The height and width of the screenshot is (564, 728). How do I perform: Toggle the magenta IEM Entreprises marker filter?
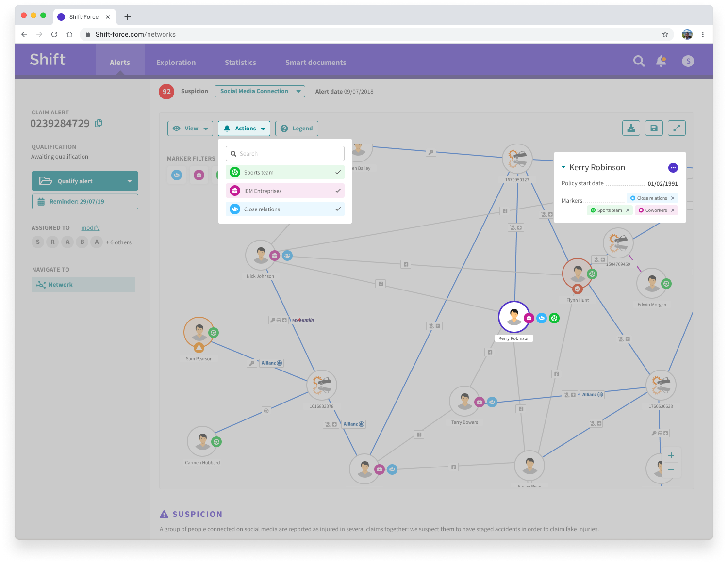pos(199,175)
